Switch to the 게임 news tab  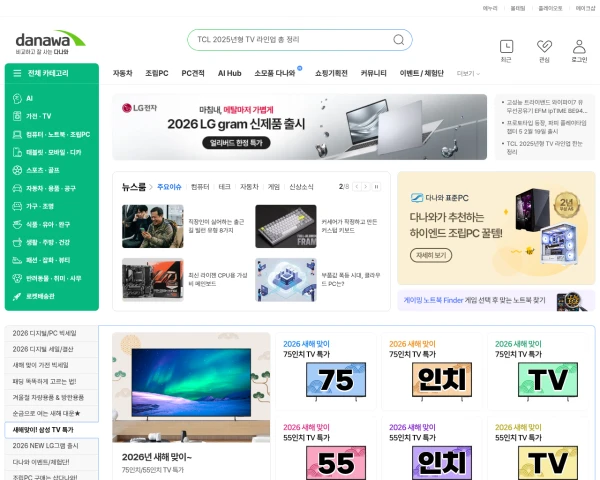click(274, 187)
